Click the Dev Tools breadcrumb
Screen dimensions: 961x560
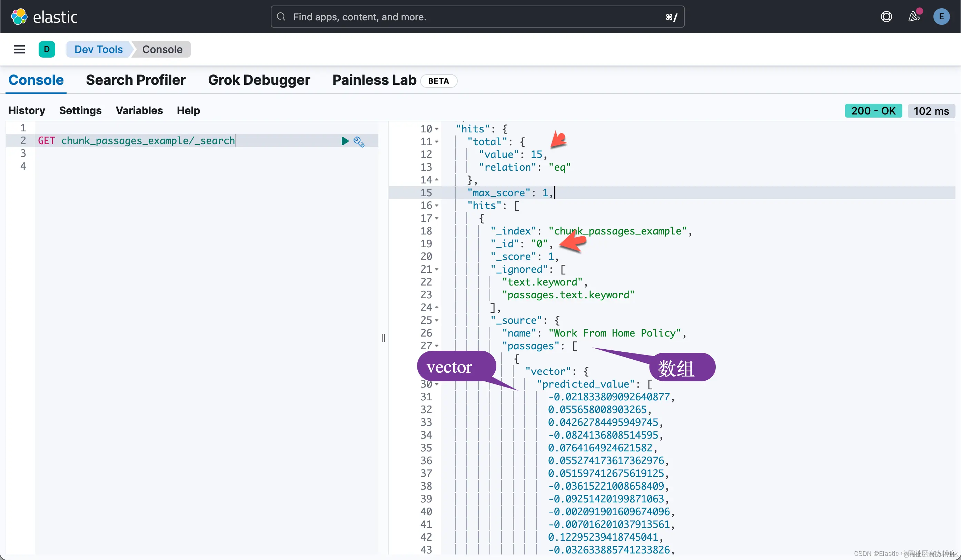tap(98, 50)
